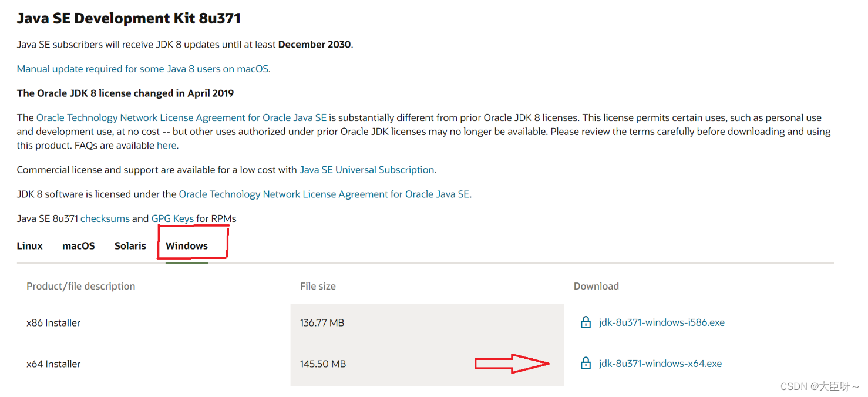The image size is (868, 397).
Task: Click the FAQs 'here' link
Action: [x=166, y=145]
